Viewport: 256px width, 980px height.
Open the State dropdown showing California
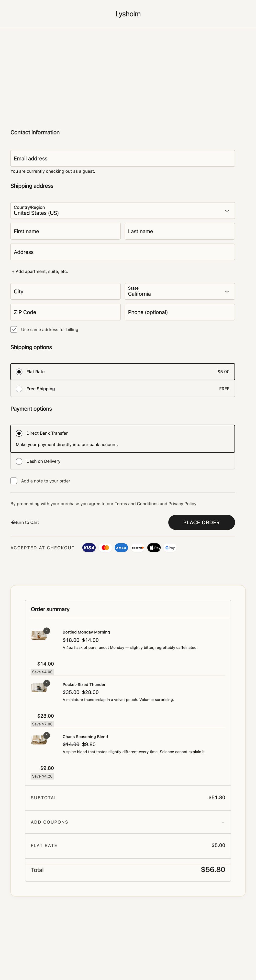coord(179,291)
